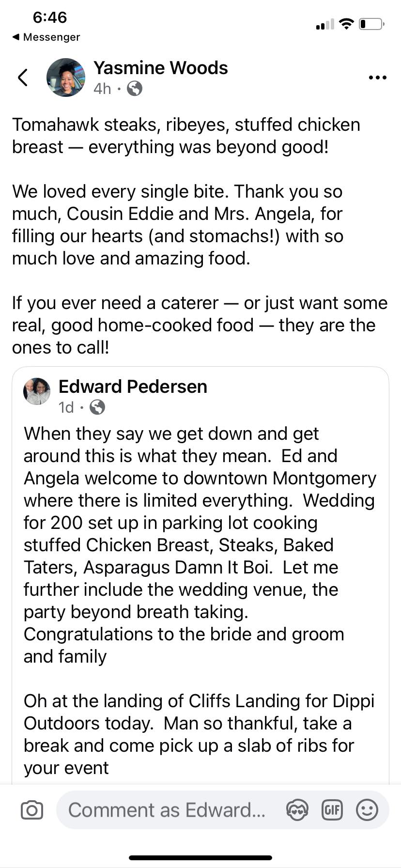Tap the battery indicator in status bar
Screen dimensions: 401x868
[371, 24]
